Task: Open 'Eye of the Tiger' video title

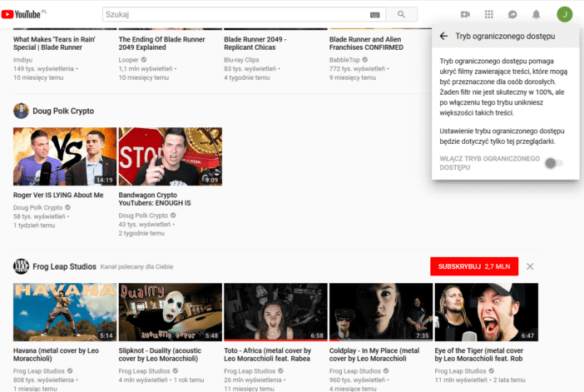Action: click(x=479, y=355)
